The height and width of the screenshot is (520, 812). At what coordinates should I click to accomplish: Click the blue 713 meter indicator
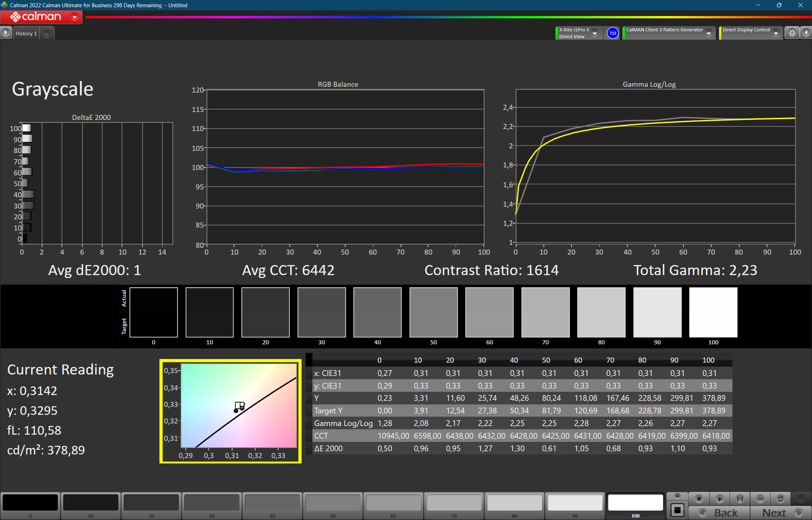click(612, 33)
